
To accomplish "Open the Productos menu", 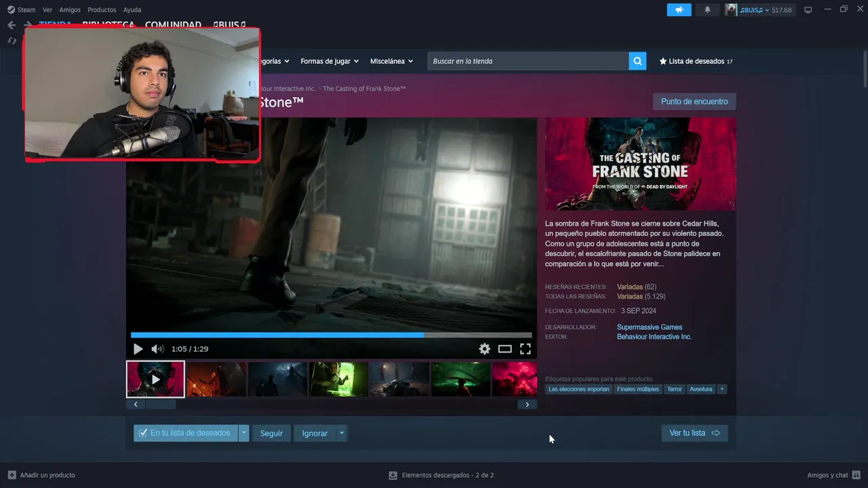I will (102, 10).
